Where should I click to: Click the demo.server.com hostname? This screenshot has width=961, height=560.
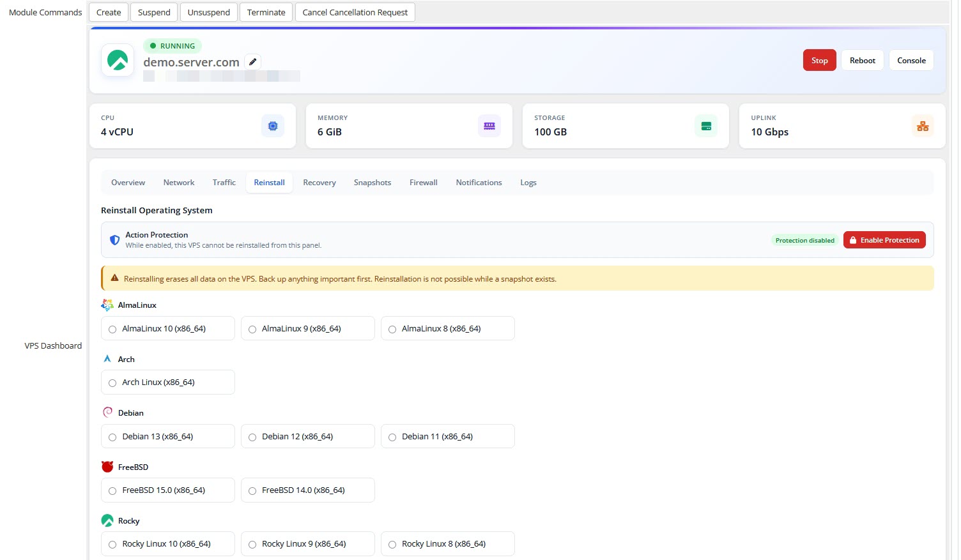tap(191, 62)
